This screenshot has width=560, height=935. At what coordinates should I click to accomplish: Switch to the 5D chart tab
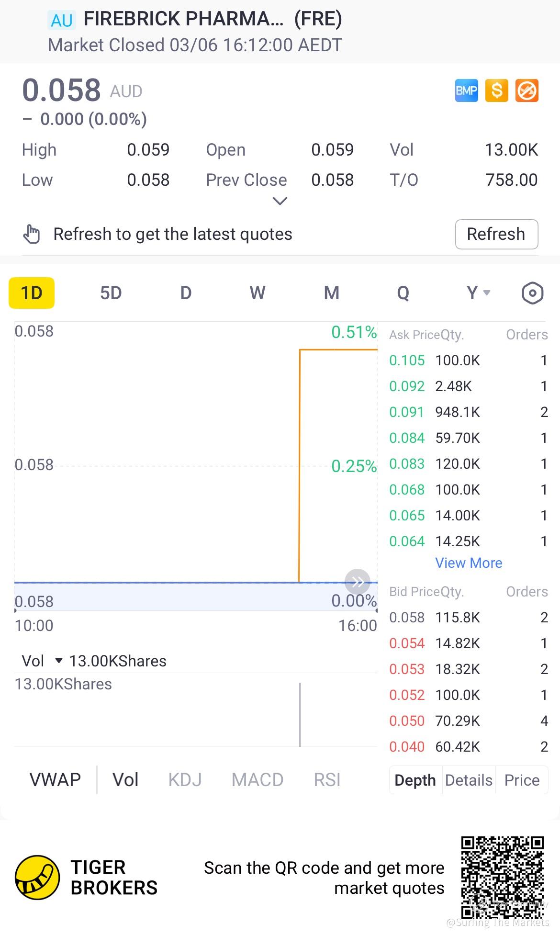(x=111, y=293)
